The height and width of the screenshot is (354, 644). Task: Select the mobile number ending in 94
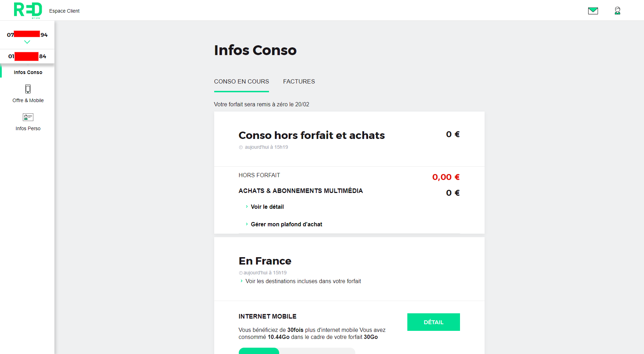tap(27, 34)
